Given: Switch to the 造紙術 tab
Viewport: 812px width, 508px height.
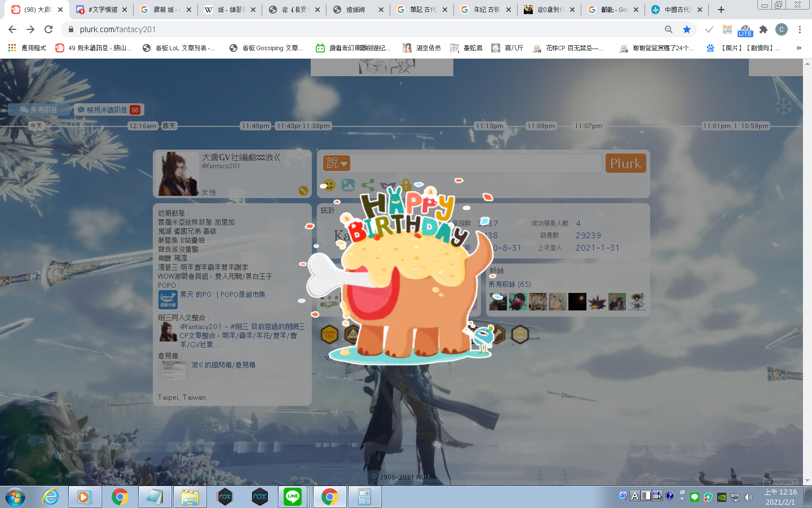Looking at the screenshot, I should 358,10.
